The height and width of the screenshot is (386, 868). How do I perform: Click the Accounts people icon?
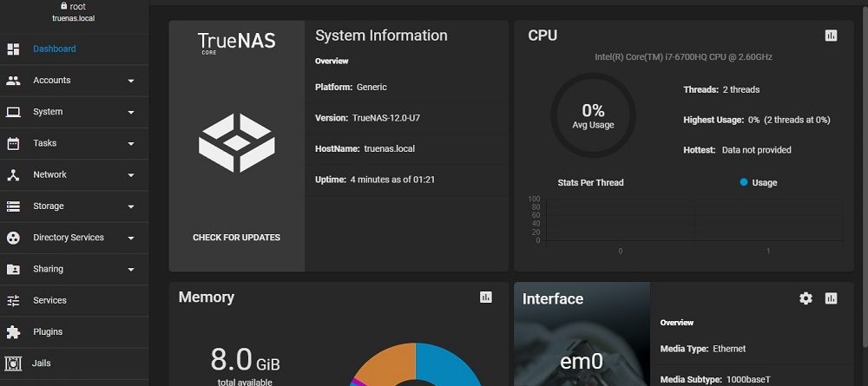point(13,80)
